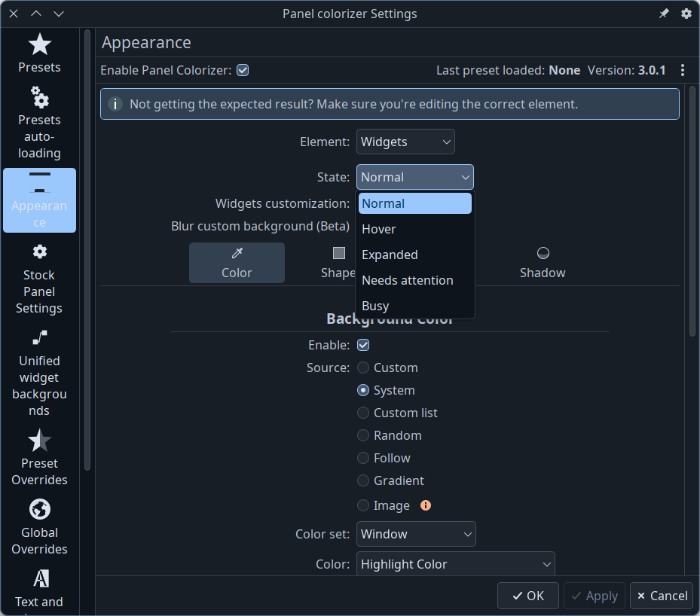The width and height of the screenshot is (700, 616).
Task: Choose Needs attention from State list
Action: click(408, 280)
